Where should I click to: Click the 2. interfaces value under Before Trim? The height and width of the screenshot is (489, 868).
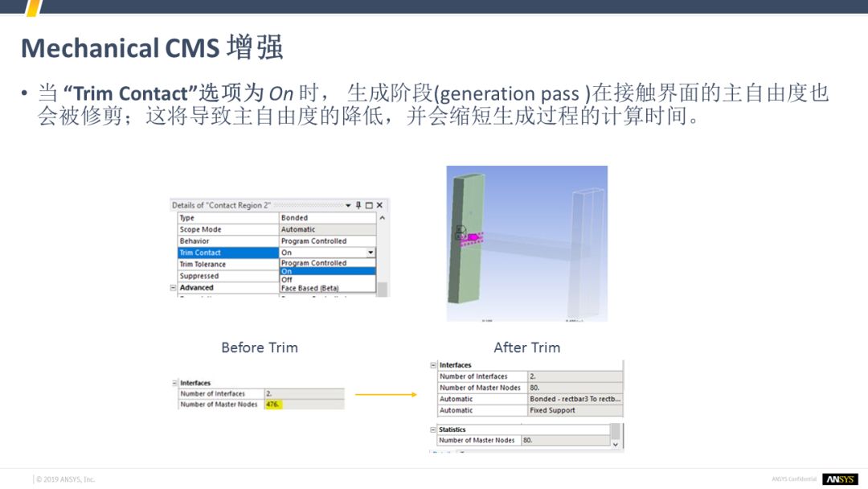coord(304,394)
